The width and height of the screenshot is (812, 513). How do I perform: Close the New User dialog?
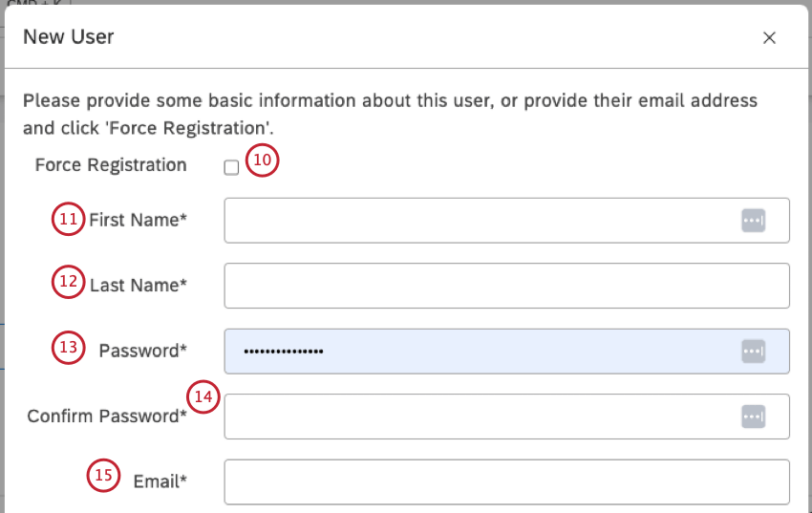click(x=769, y=38)
